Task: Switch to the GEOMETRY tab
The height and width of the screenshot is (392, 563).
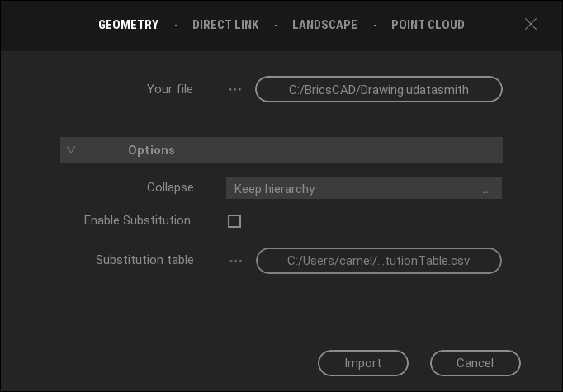Action: click(x=128, y=25)
